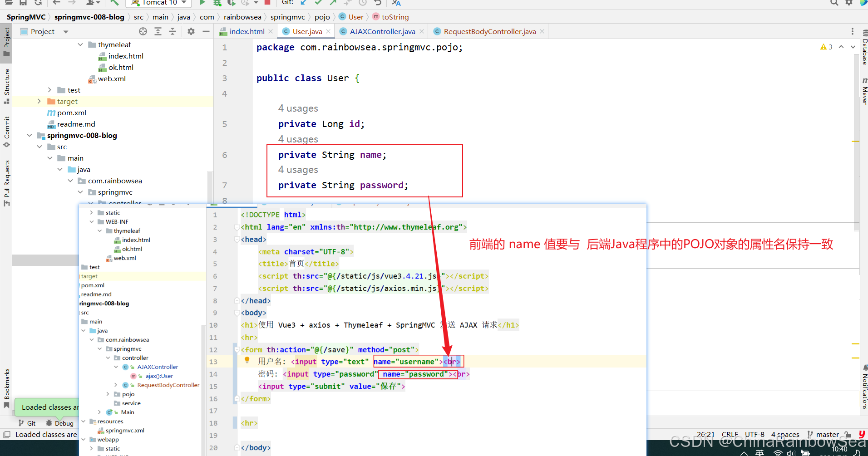This screenshot has height=456, width=868.
Task: Collapse all nodes in Project panel
Action: pos(173,31)
